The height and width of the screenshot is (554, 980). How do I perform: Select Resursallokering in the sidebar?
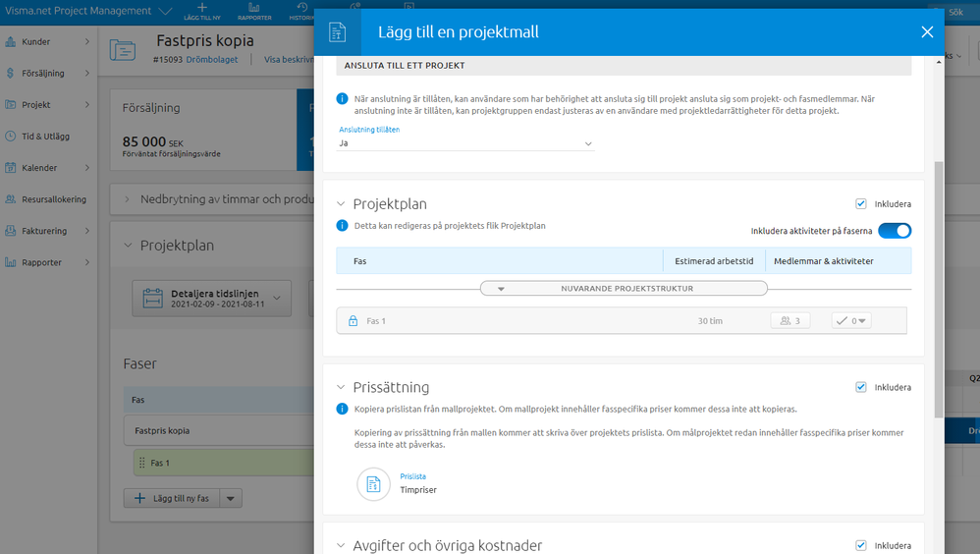pyautogui.click(x=54, y=199)
